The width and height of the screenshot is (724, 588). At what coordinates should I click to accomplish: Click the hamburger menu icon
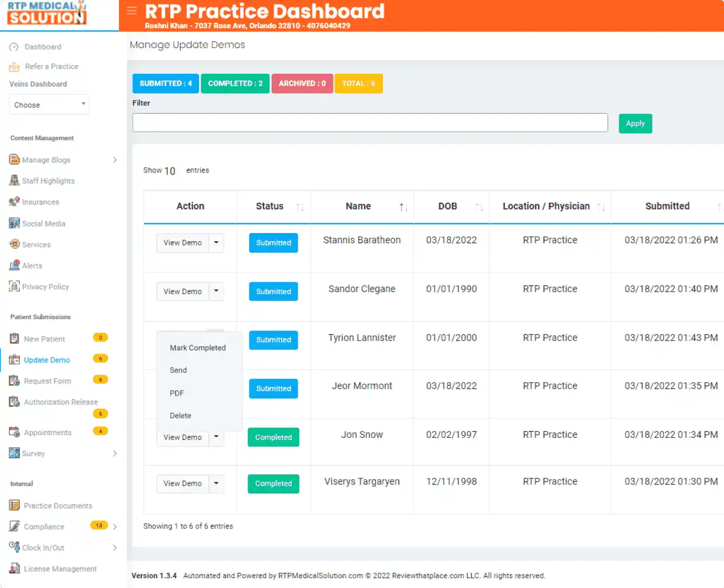pos(131,10)
